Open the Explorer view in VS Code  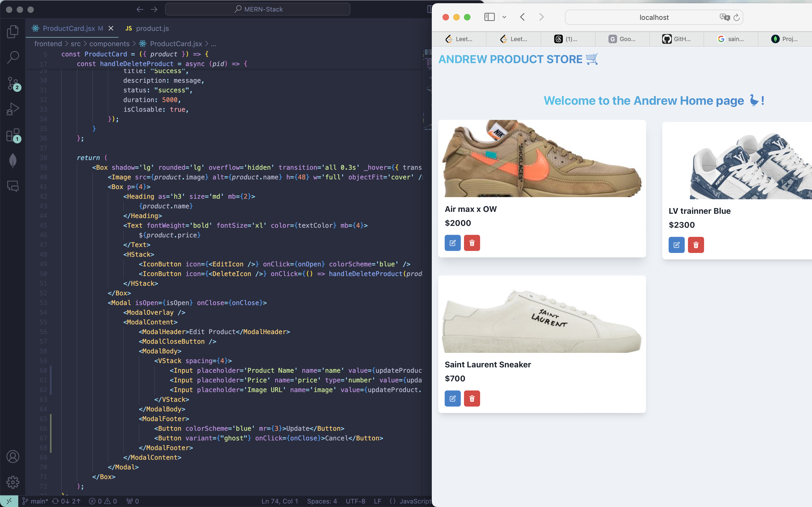[13, 31]
